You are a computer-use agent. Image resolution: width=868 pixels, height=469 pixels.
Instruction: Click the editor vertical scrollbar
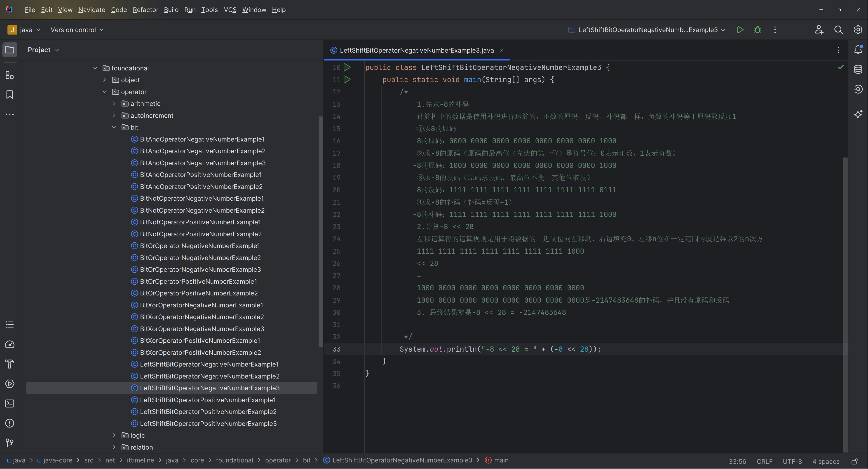tap(845, 305)
